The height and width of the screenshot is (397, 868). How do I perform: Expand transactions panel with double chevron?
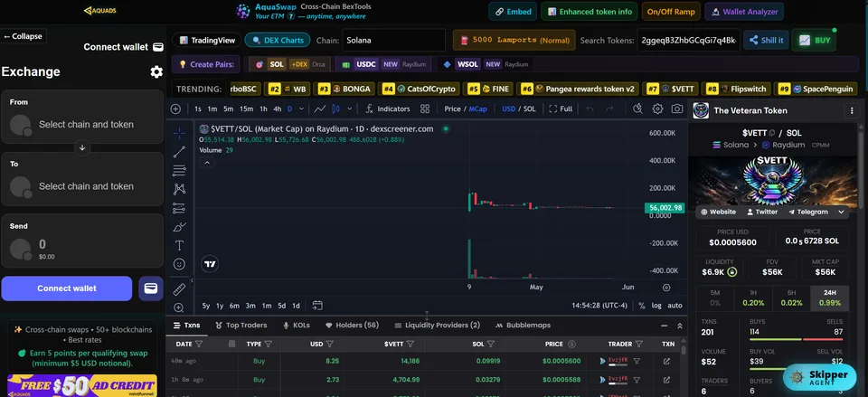click(680, 326)
